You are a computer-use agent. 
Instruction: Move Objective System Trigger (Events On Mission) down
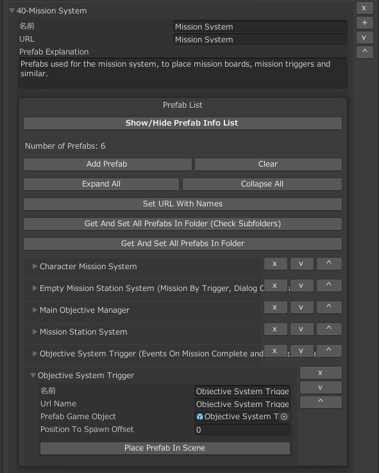[302, 351]
